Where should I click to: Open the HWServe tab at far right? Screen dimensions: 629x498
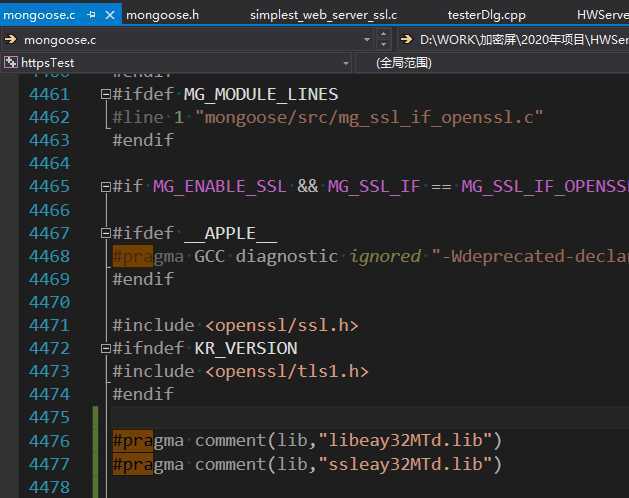[x=602, y=14]
